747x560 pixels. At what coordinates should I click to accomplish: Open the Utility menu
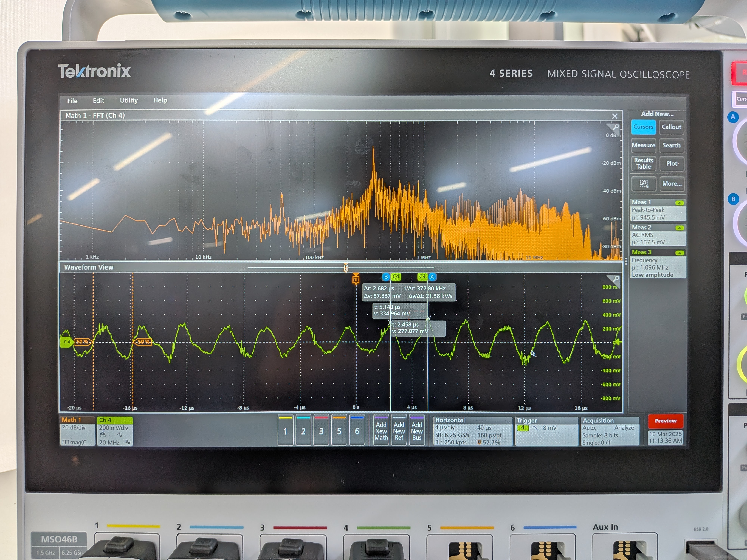point(129,101)
